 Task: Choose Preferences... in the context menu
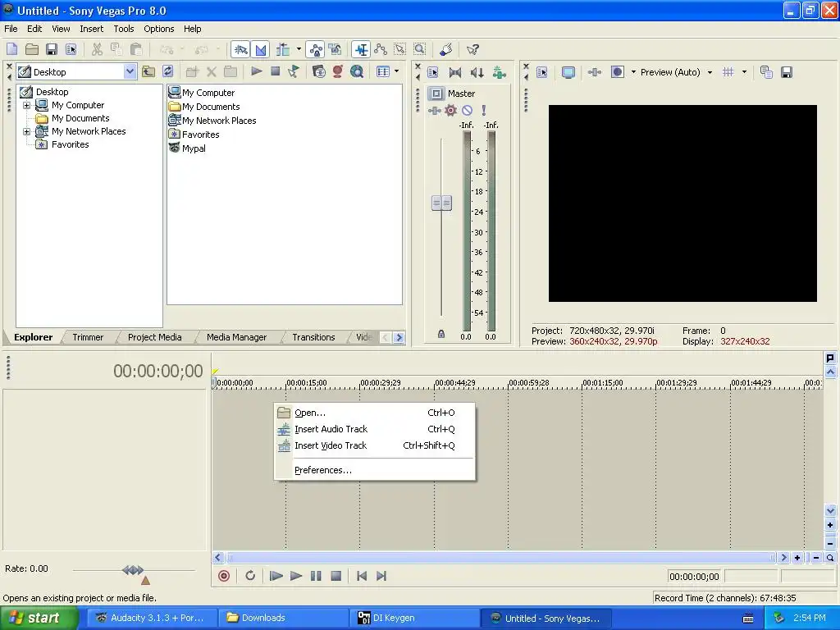pos(374,470)
